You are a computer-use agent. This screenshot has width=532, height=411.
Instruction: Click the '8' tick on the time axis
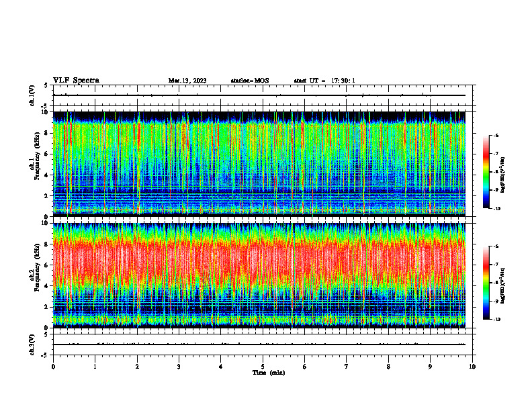388,367
